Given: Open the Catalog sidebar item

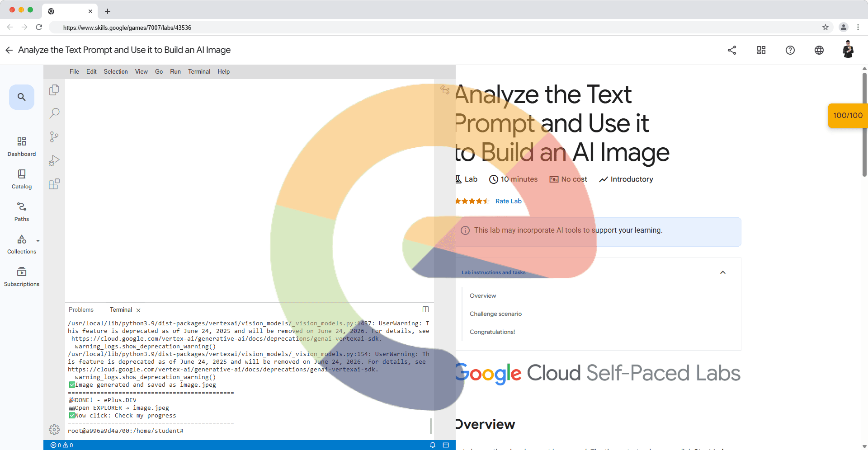Looking at the screenshot, I should pyautogui.click(x=22, y=179).
